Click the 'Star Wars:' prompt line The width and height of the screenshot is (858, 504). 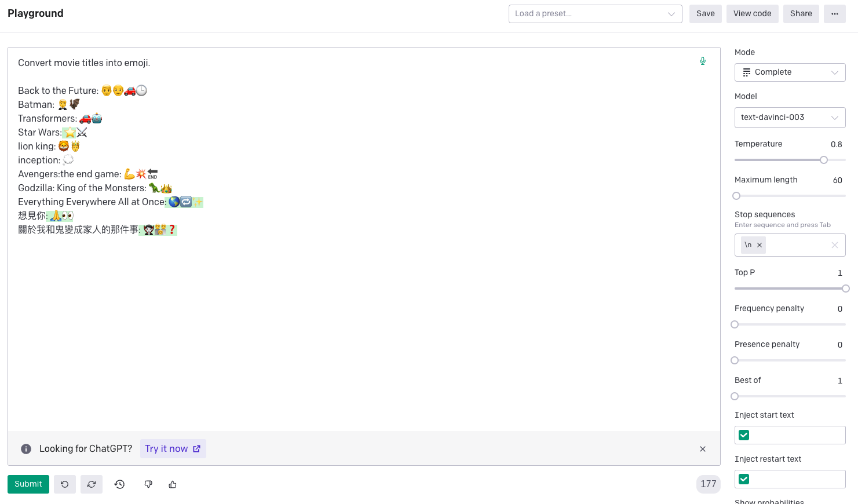tap(53, 133)
